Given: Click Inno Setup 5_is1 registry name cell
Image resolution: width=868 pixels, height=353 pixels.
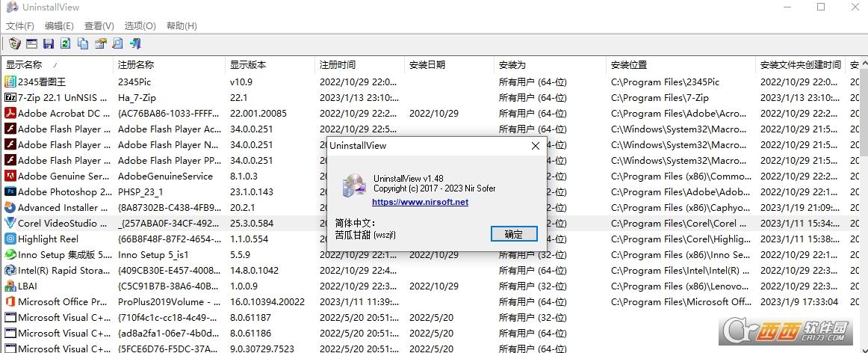Looking at the screenshot, I should click(x=153, y=255).
